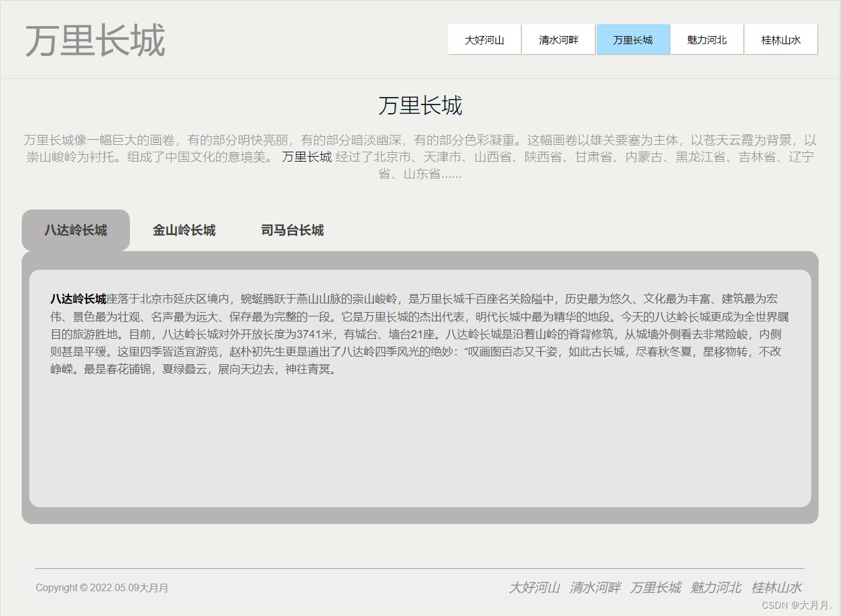The height and width of the screenshot is (616, 841).
Task: Open the 大好河山 navigation item
Action: click(485, 40)
